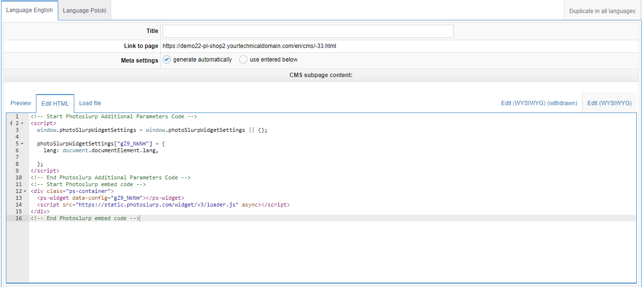Place cursor on photoSlurpWidgetSettings["gZ9_NkNm"] line
Image resolution: width=644 pixels, height=287 pixels.
coord(101,143)
